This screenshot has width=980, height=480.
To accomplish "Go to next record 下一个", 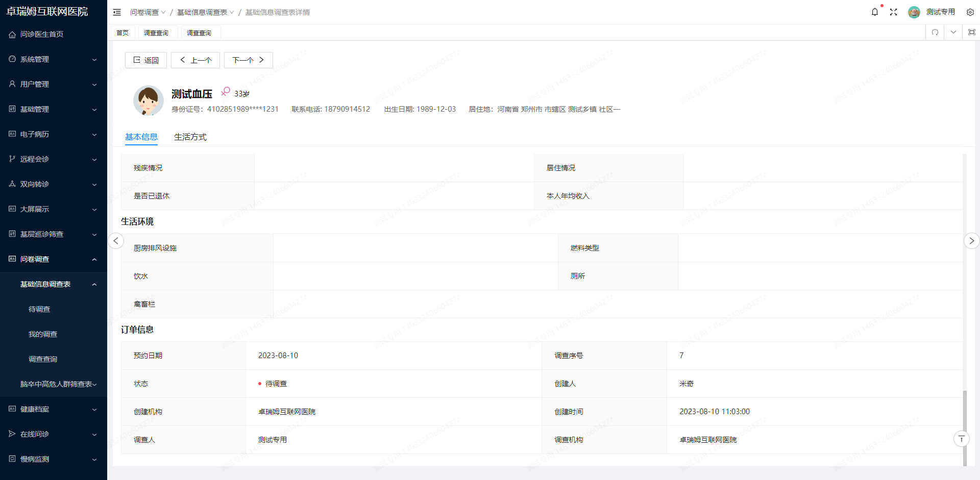I will (249, 60).
